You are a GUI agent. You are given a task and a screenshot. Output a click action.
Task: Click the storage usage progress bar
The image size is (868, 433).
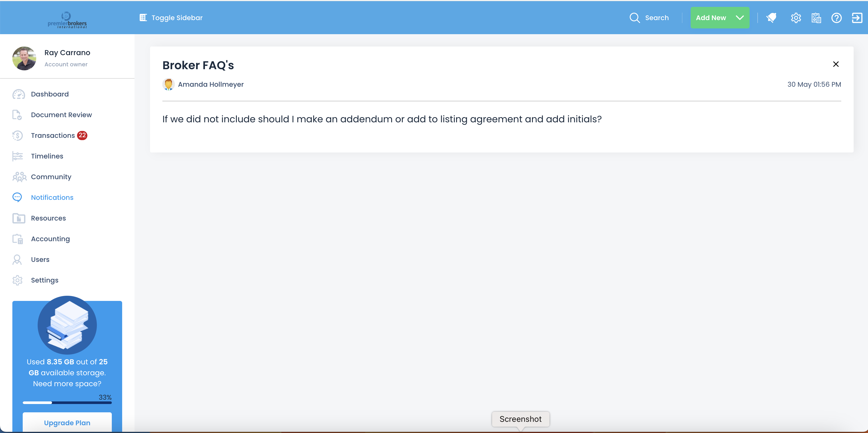pos(67,403)
